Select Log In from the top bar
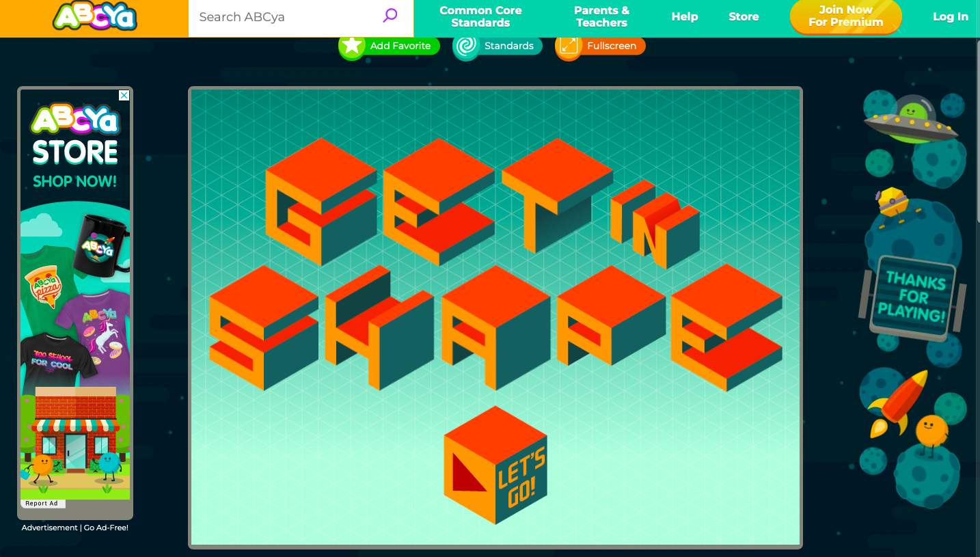The width and height of the screenshot is (980, 557). click(950, 16)
